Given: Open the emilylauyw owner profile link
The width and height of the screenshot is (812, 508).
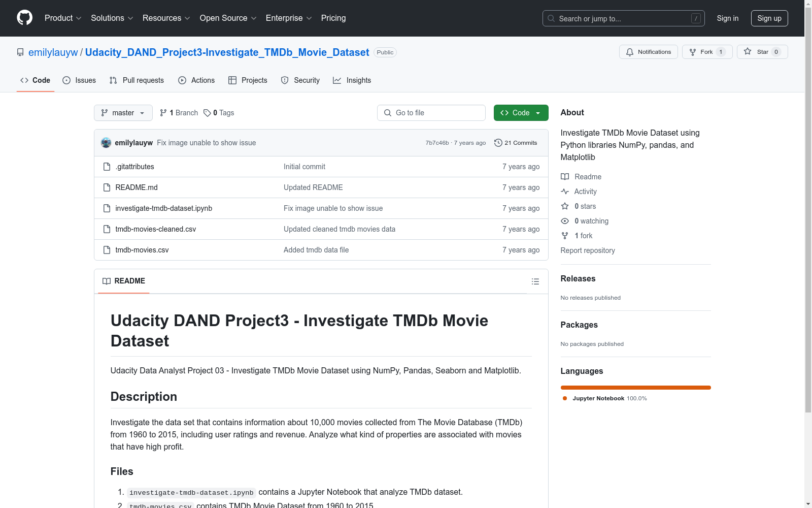Looking at the screenshot, I should 53,52.
